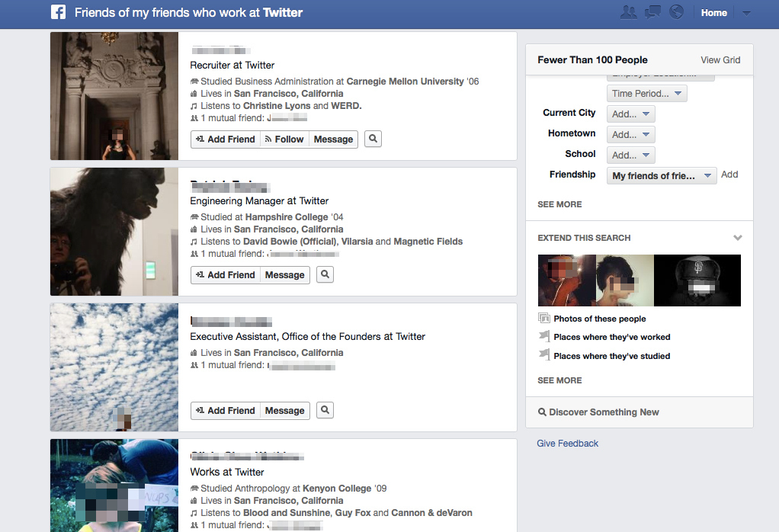This screenshot has width=779, height=532.
Task: Open friend requests icon in top bar
Action: (x=629, y=12)
